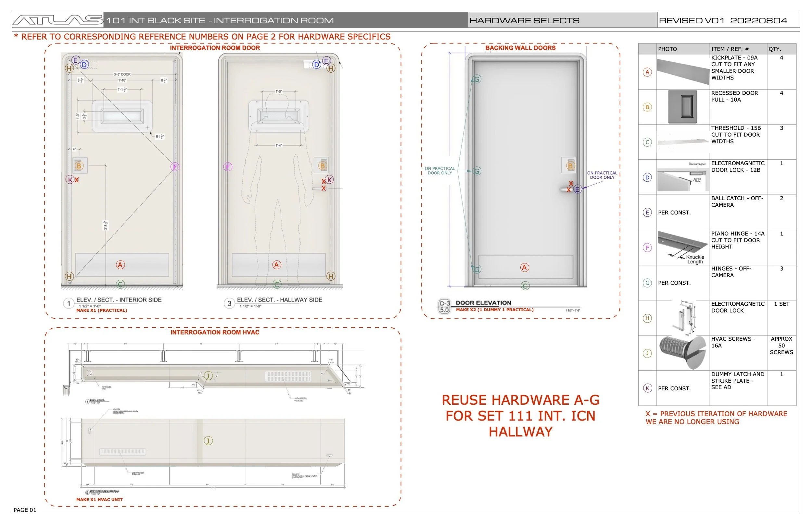Select the dummy latch marker K near door handle
The width and height of the screenshot is (812, 525).
point(329,179)
